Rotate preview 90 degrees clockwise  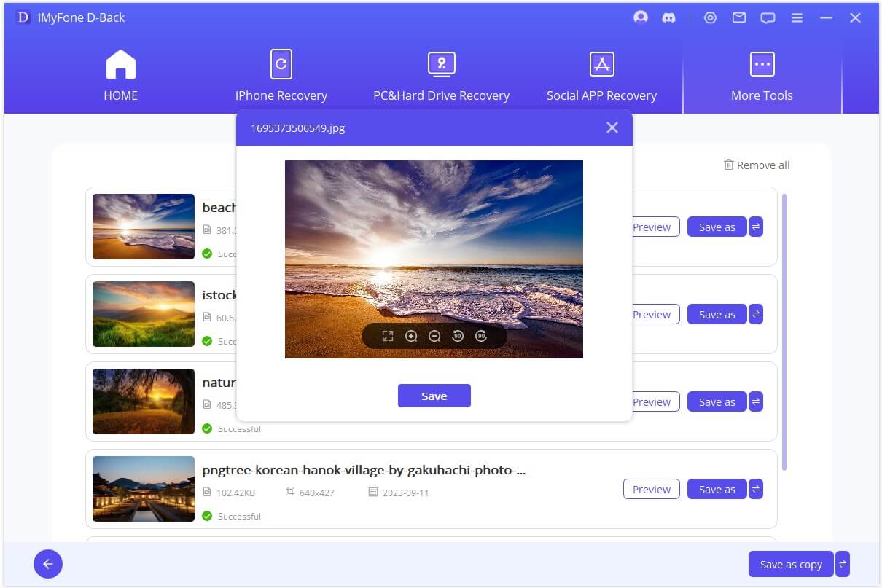pos(481,336)
